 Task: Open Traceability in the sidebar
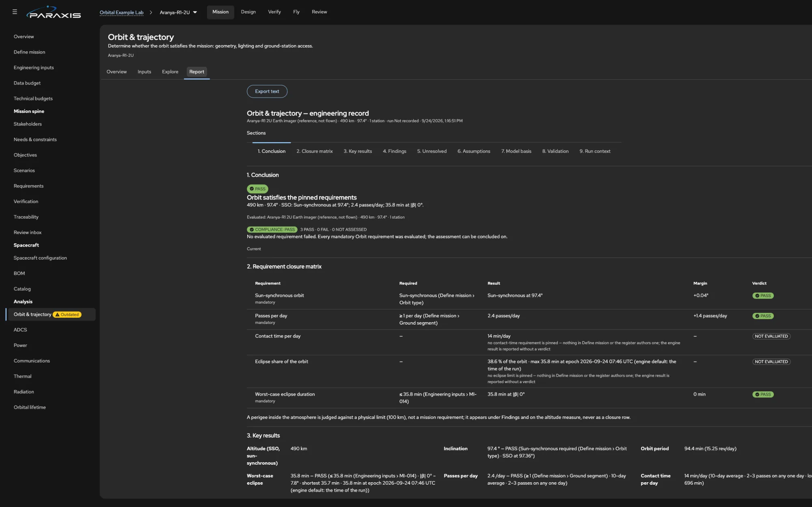pyautogui.click(x=26, y=217)
